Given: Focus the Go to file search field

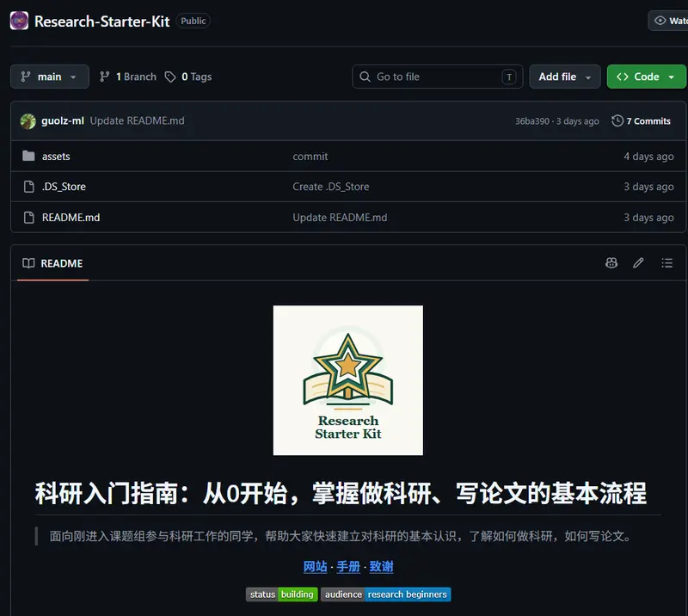Looking at the screenshot, I should tap(438, 77).
